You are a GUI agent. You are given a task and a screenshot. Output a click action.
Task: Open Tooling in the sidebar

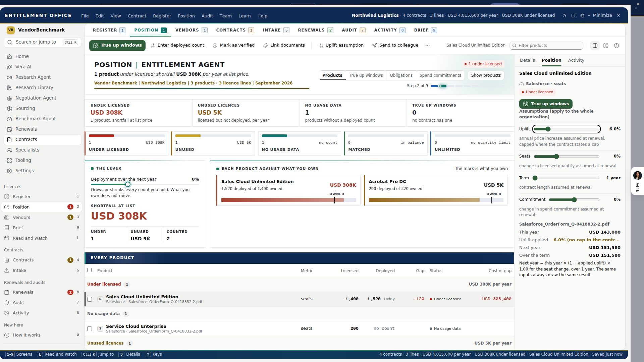[x=43, y=160]
